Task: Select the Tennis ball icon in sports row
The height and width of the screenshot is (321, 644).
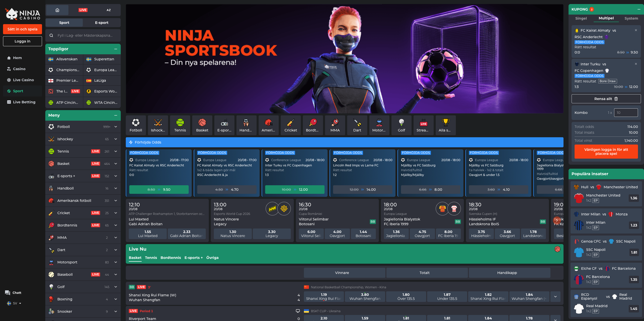Action: tap(180, 125)
